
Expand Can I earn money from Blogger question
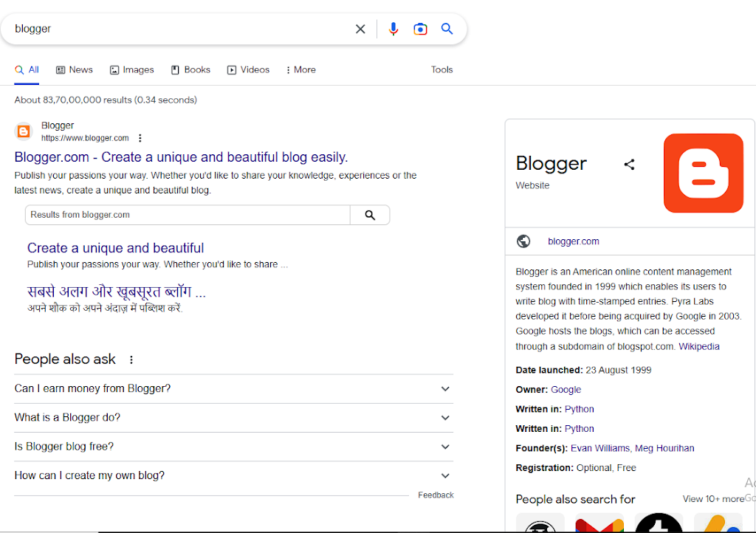click(234, 389)
